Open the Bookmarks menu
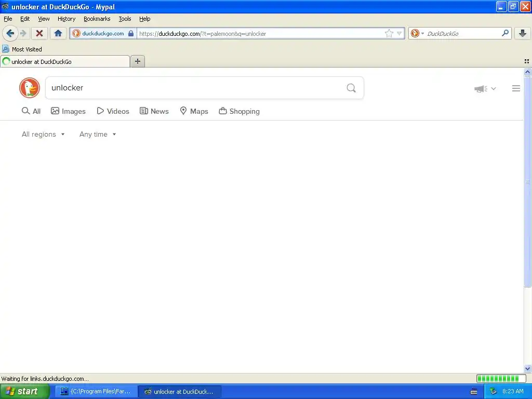Viewport: 532px width, 399px height. click(x=97, y=19)
